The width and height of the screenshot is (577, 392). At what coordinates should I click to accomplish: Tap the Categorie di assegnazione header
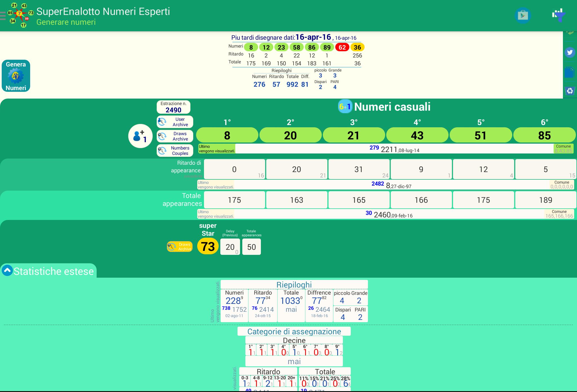[x=294, y=331]
